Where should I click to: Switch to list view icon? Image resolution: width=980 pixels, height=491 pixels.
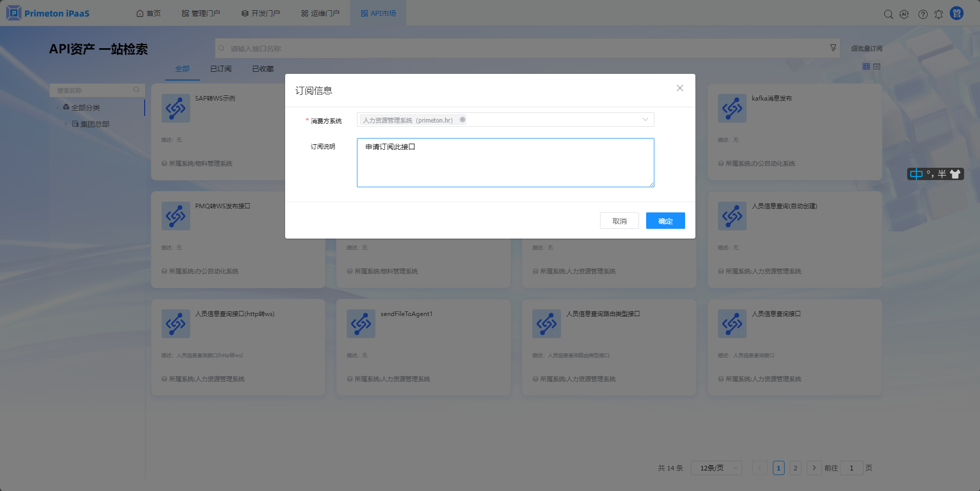coord(877,67)
